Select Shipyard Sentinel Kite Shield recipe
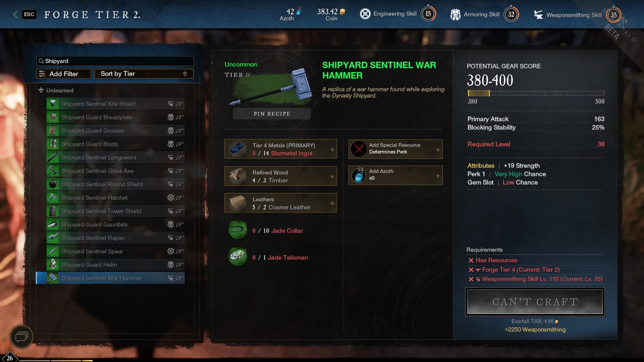This screenshot has width=644, height=362. (x=115, y=104)
